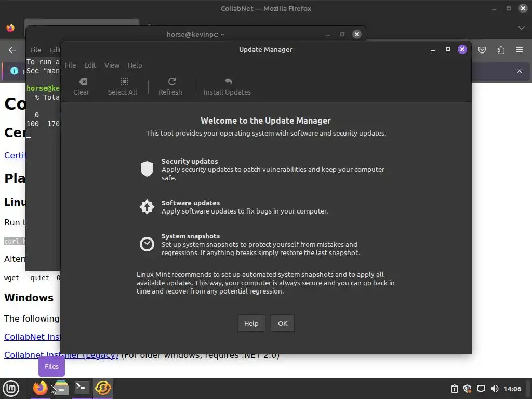The image size is (532, 399).
Task: Open Firefox from the taskbar
Action: pos(40,388)
